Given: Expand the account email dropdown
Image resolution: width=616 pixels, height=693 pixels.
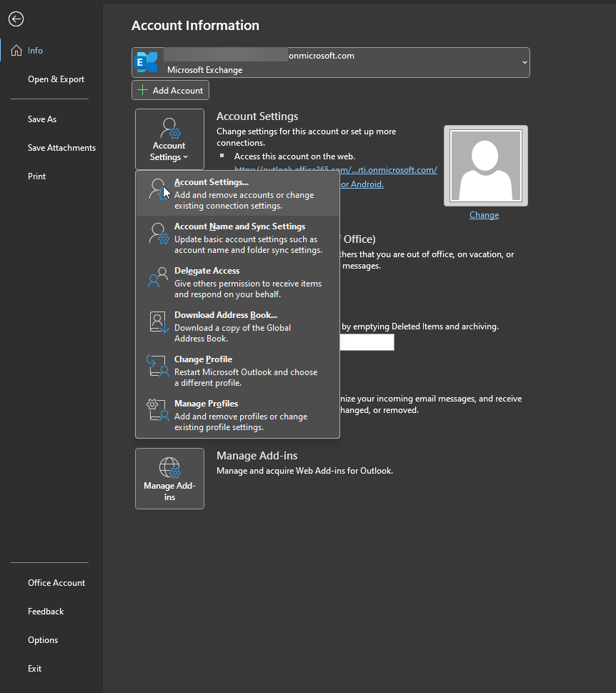Looking at the screenshot, I should pos(524,62).
